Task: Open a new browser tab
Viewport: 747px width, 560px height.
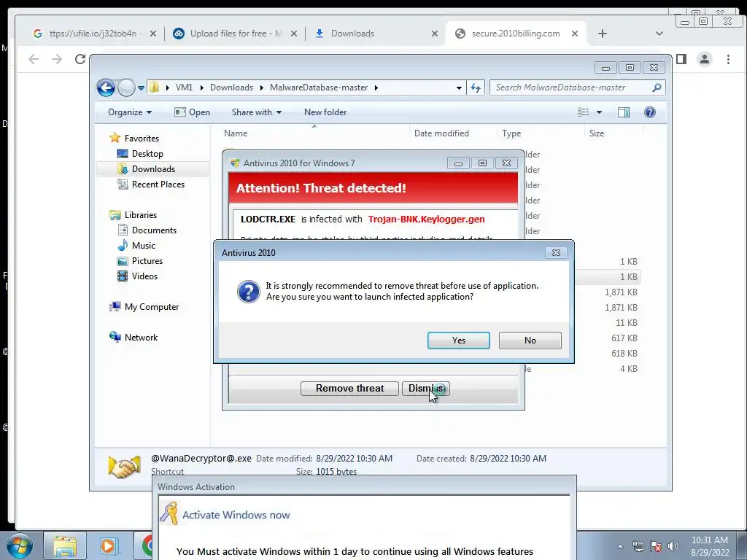Action: click(602, 34)
